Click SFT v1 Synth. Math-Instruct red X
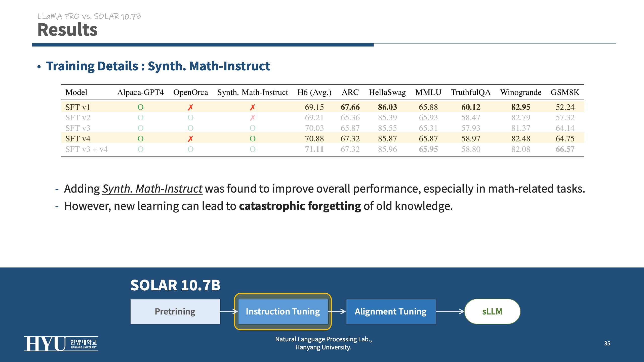The height and width of the screenshot is (362, 644). (x=253, y=107)
